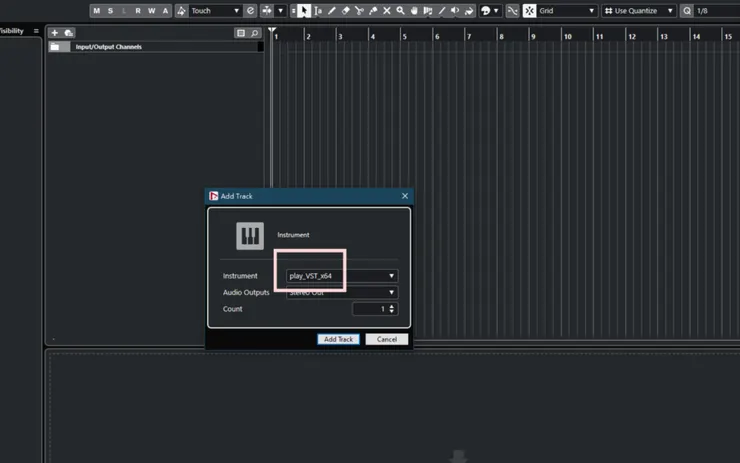This screenshot has height=463, width=740.
Task: Close the Add Track dialog
Action: coord(405,196)
